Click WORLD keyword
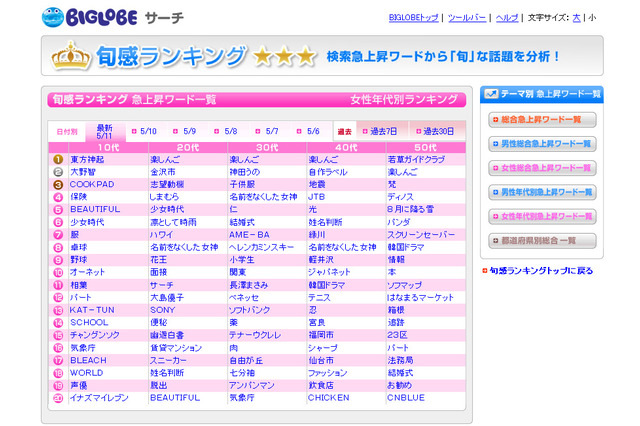Screen dimensions: 640x426 87,373
